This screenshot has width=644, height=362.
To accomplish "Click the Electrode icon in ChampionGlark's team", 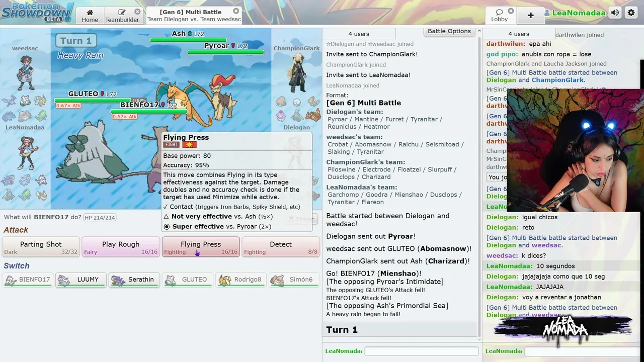I will coord(297,102).
